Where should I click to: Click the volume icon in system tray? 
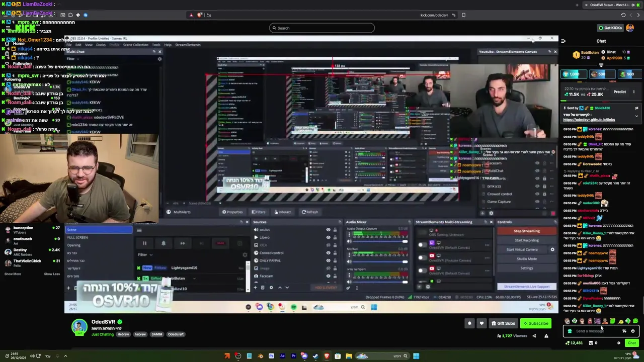click(32, 356)
